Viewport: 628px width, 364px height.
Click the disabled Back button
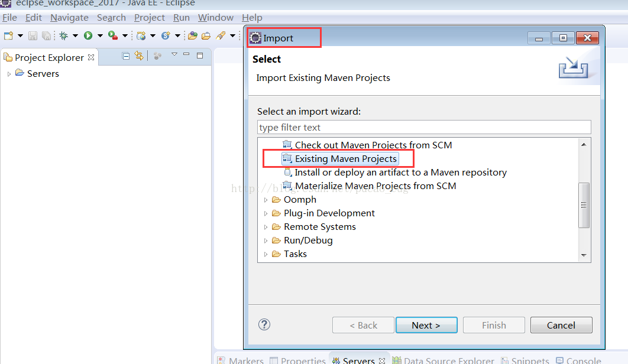363,325
